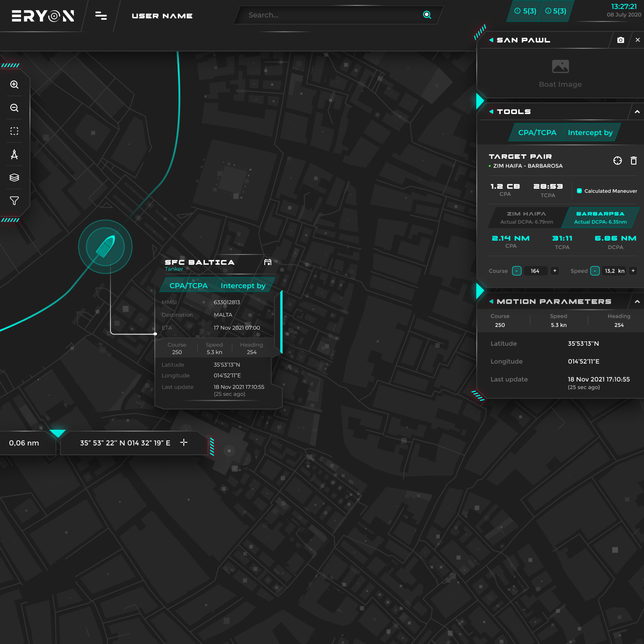This screenshot has width=644, height=644.
Task: Select BARBARPSA vessel toggle
Action: (x=600, y=217)
